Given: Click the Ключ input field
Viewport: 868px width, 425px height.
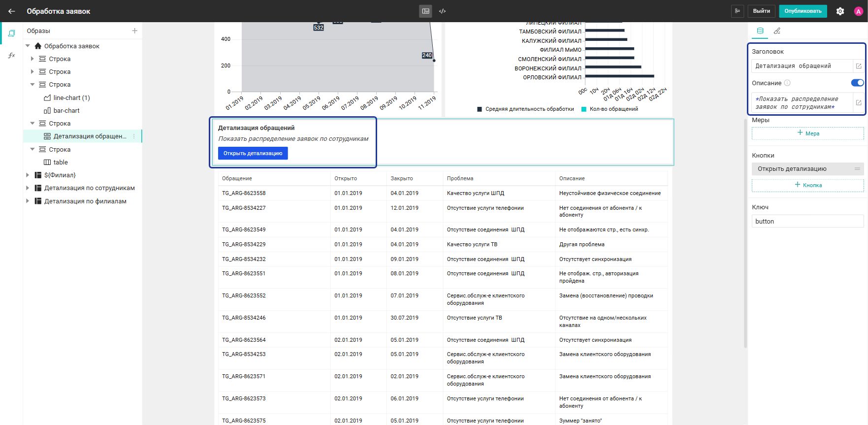Looking at the screenshot, I should coord(807,221).
